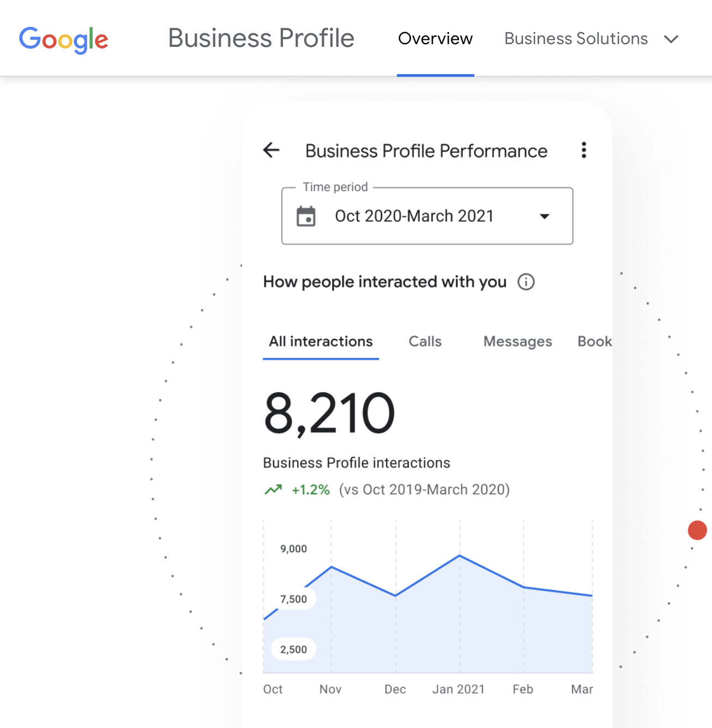This screenshot has height=728, width=712.
Task: Click the Jan 2021 peak on the chart
Action: pos(460,556)
